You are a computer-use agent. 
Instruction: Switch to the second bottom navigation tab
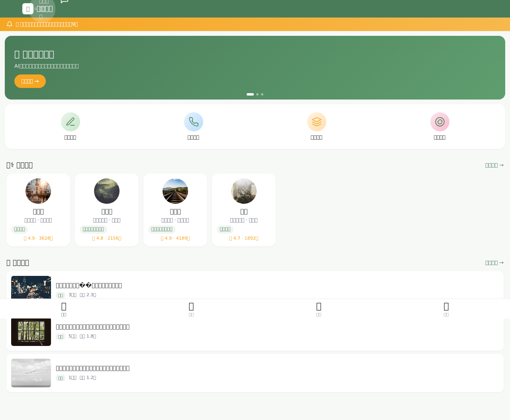pyautogui.click(x=191, y=309)
